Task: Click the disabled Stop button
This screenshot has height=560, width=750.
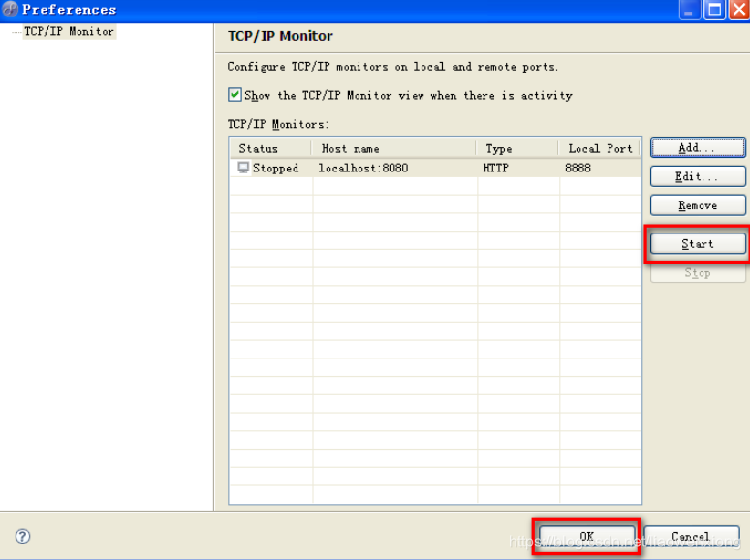Action: [x=698, y=273]
